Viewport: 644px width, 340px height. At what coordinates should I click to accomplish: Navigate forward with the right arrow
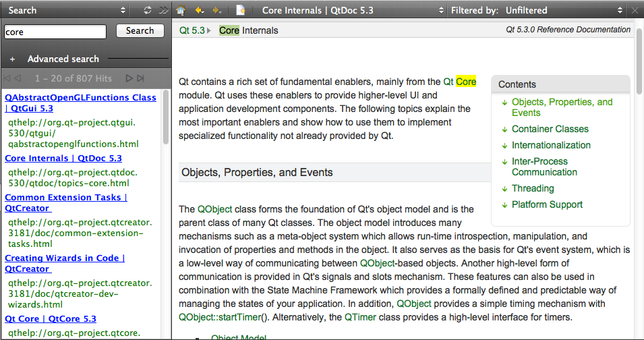(x=216, y=10)
